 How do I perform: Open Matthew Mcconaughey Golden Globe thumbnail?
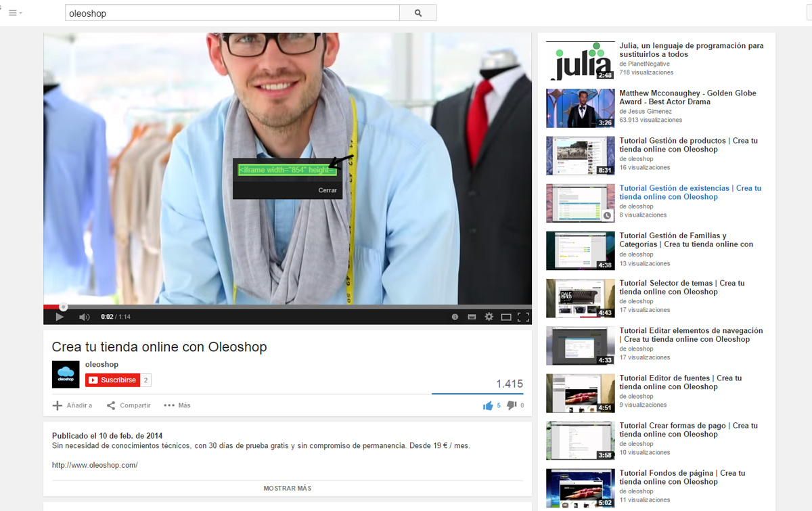(x=580, y=108)
